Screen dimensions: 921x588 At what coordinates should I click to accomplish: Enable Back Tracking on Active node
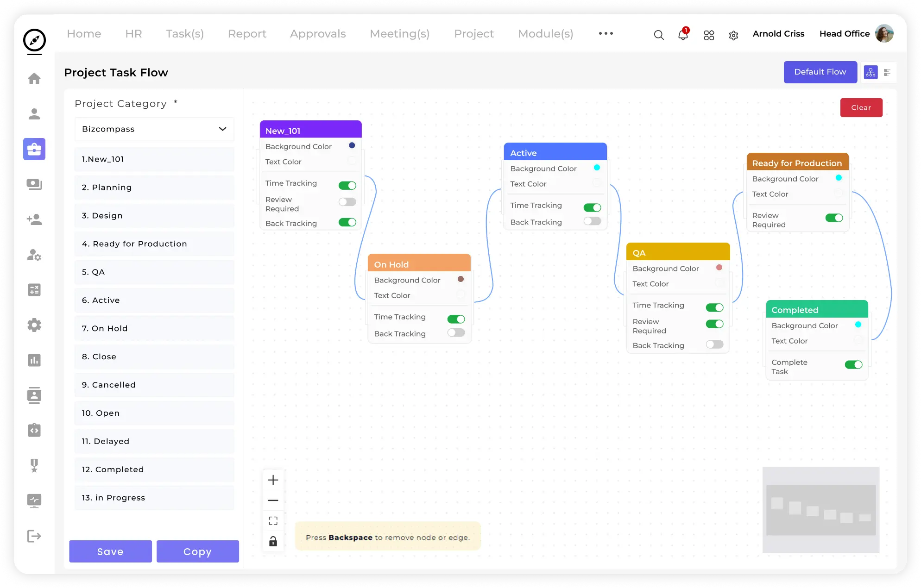[x=592, y=221]
